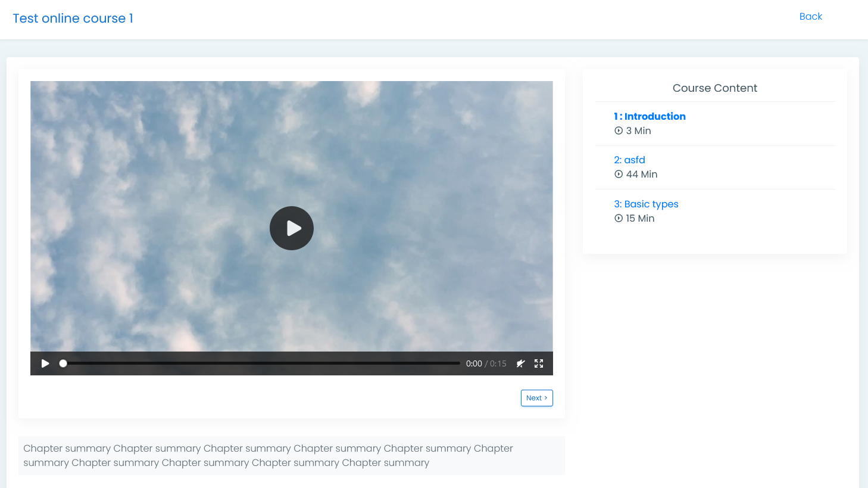
Task: Click the Chapter summary description text
Action: point(292,455)
